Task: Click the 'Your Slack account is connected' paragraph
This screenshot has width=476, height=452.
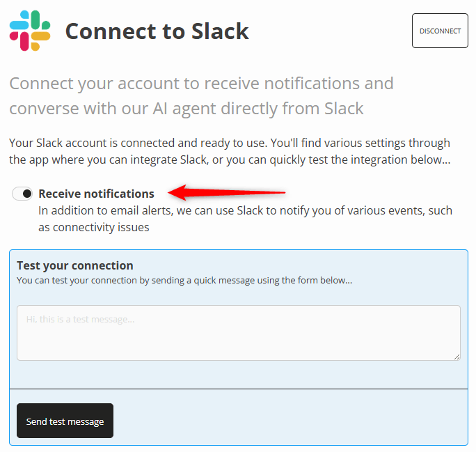Action: tap(229, 151)
